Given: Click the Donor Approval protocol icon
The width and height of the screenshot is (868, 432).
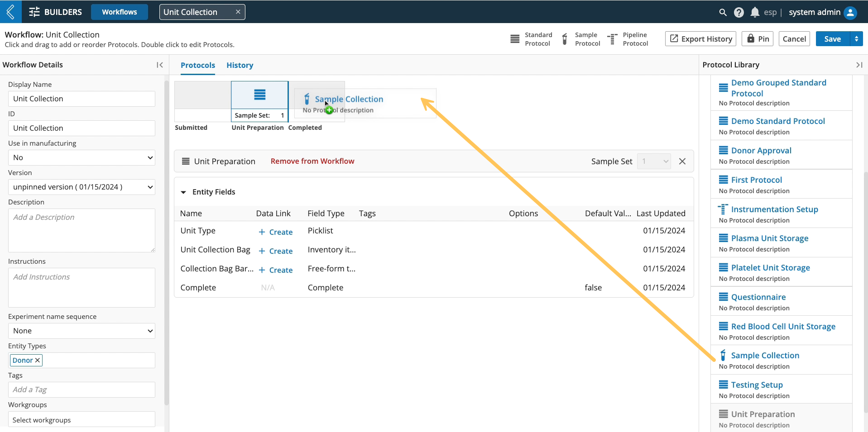Looking at the screenshot, I should point(724,151).
